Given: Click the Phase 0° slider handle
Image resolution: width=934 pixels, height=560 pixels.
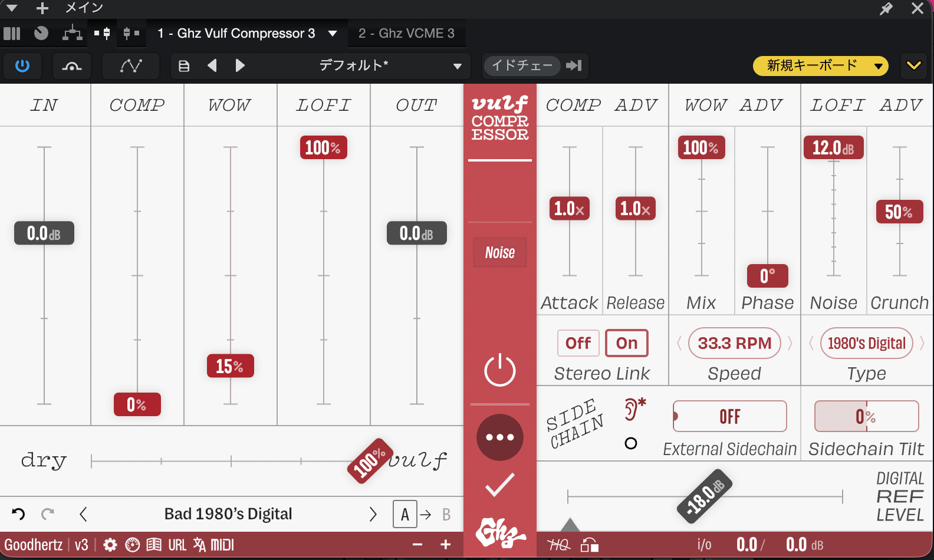Looking at the screenshot, I should (x=768, y=276).
